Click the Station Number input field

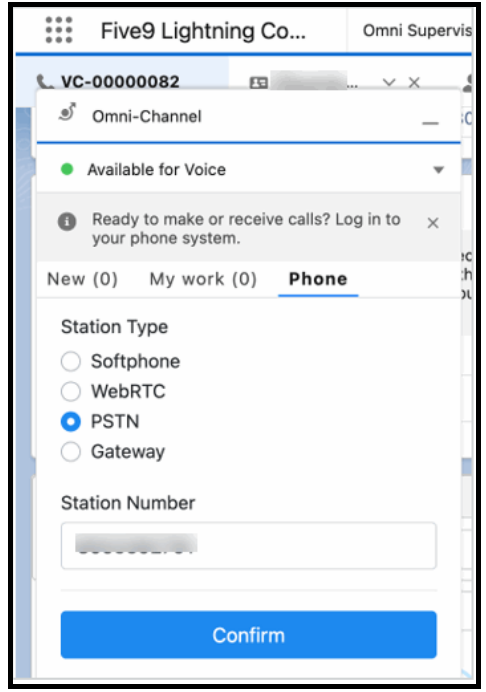click(x=249, y=545)
